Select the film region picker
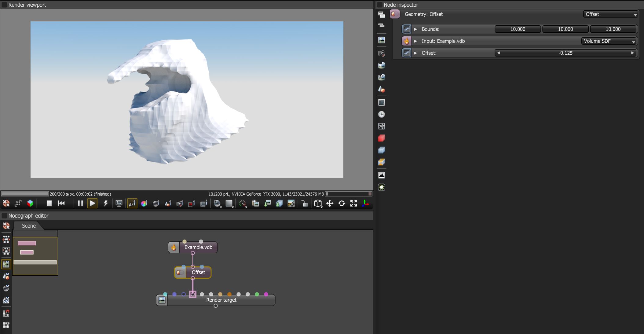The image size is (644, 334). point(203,203)
